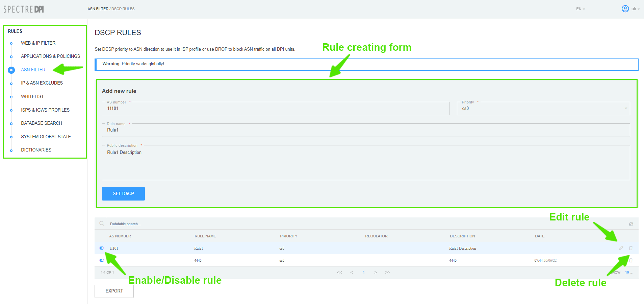Open Web & IP Filter in sidebar
The width and height of the screenshot is (644, 304).
tap(38, 43)
